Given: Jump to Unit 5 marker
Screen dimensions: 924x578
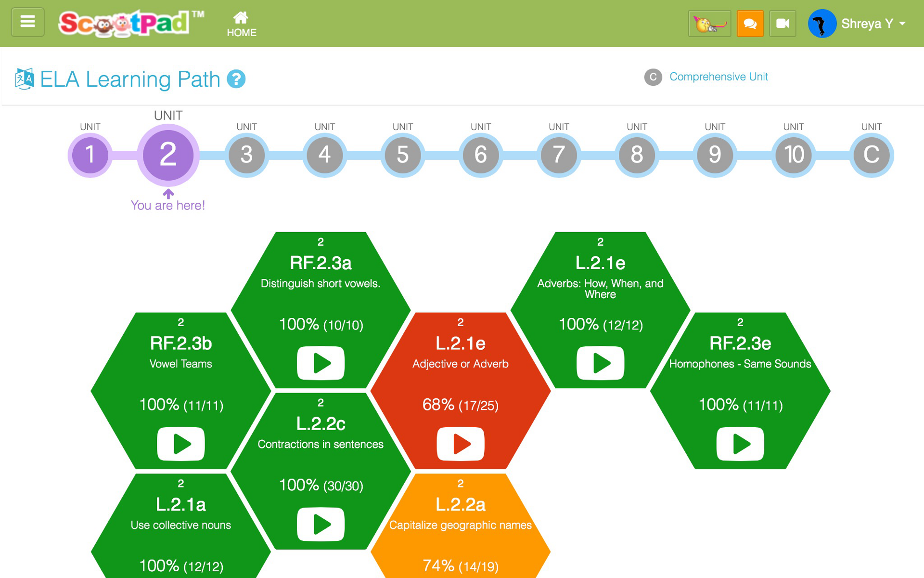Looking at the screenshot, I should point(403,155).
